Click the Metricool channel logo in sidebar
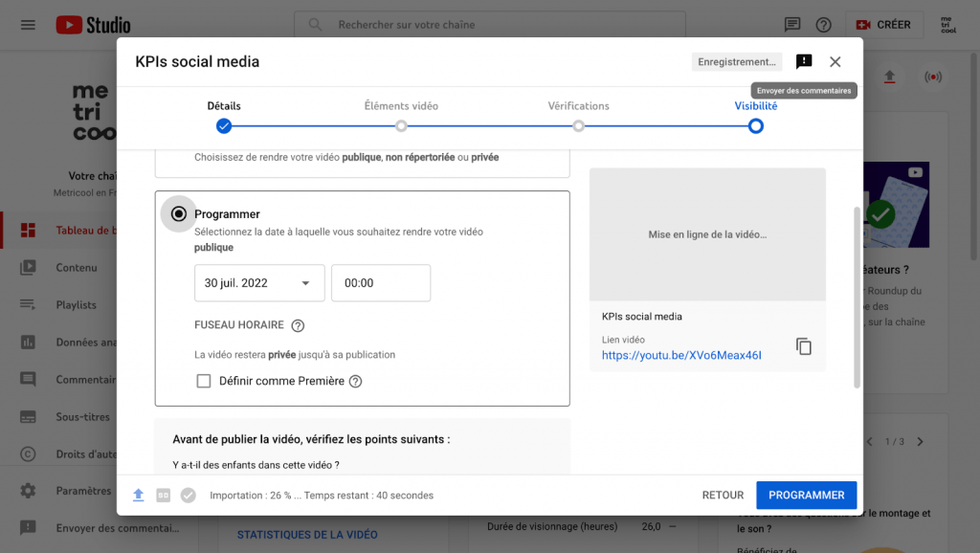980x553 pixels. point(95,112)
